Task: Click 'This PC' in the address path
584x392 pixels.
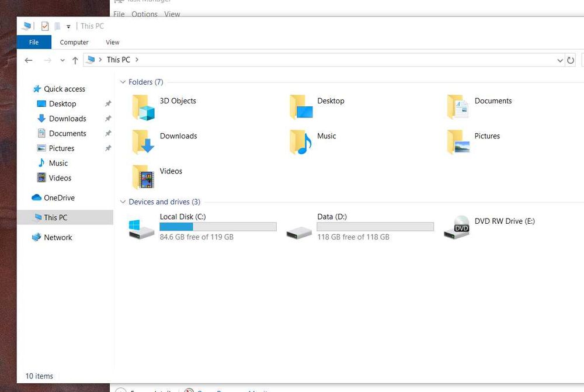Action: [119, 60]
